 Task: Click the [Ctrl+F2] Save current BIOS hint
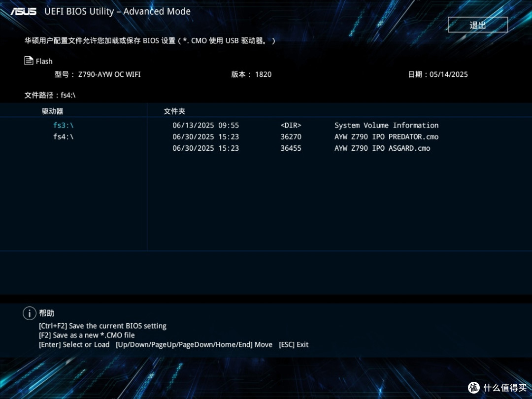[x=103, y=326]
